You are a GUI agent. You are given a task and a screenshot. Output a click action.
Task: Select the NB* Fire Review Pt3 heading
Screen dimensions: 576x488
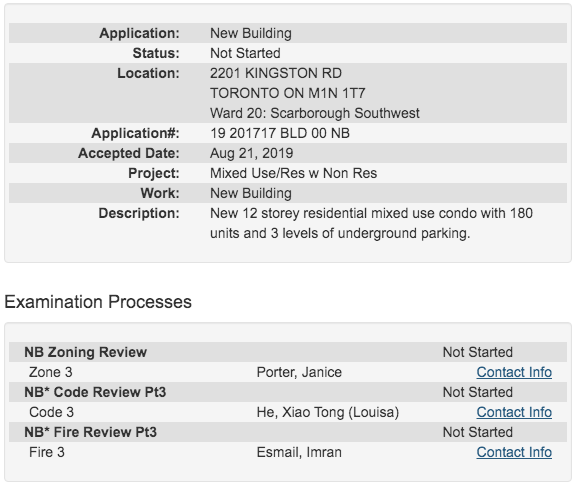pos(90,432)
